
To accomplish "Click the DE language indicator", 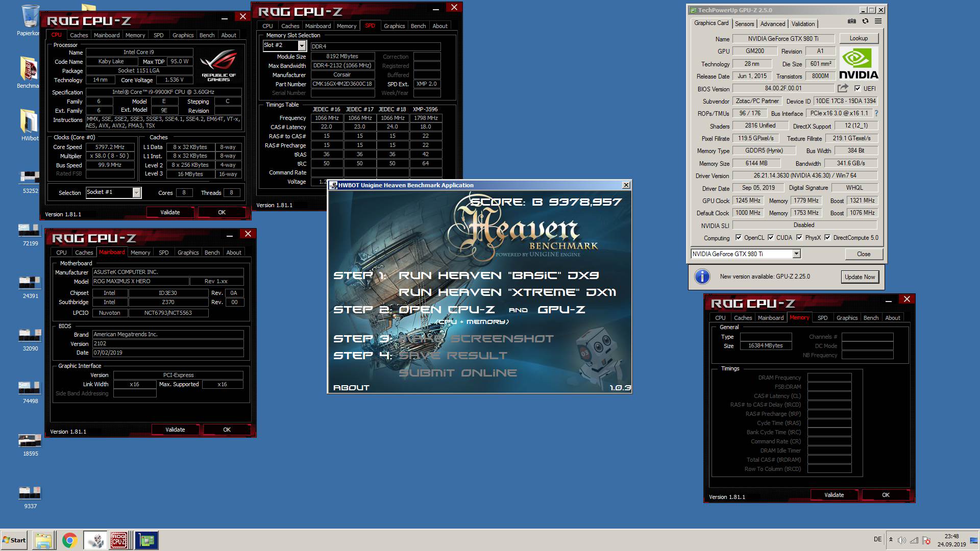I will click(x=877, y=539).
